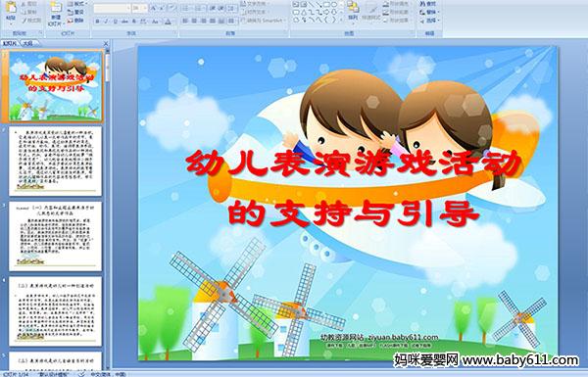Click the New Slide icon
This screenshot has width=588, height=377.
[56, 15]
